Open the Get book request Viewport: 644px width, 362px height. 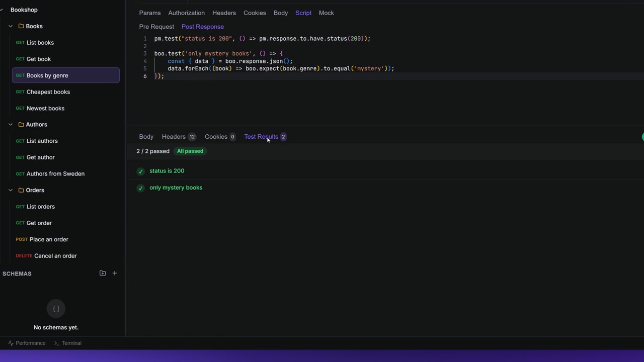pos(66,59)
